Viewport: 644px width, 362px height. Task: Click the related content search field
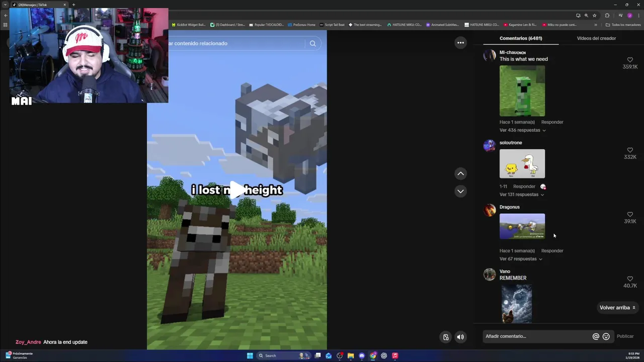(x=236, y=43)
